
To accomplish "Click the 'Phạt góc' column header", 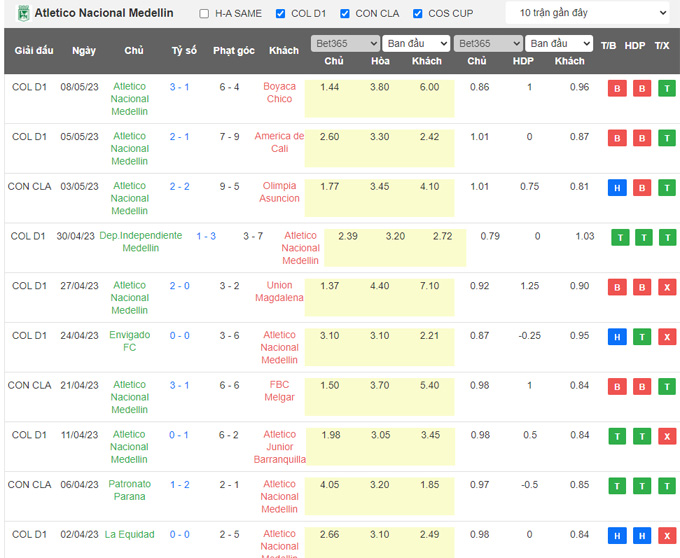I will click(234, 50).
